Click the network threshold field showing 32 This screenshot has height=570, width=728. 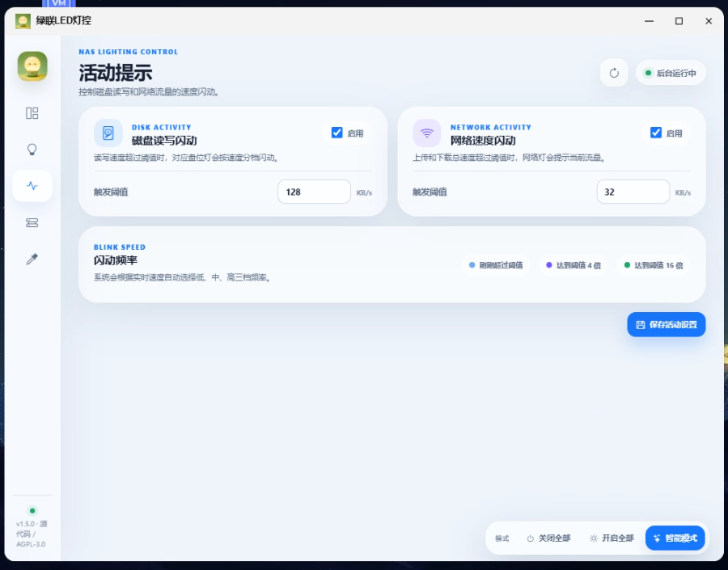pos(633,192)
